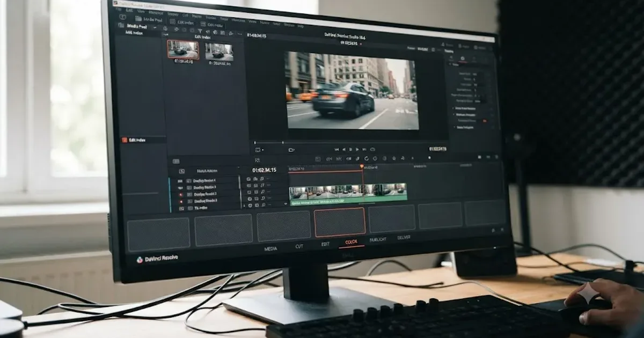This screenshot has width=644, height=338.
Task: Select the video clip filmstrip on the timeline
Action: point(348,192)
